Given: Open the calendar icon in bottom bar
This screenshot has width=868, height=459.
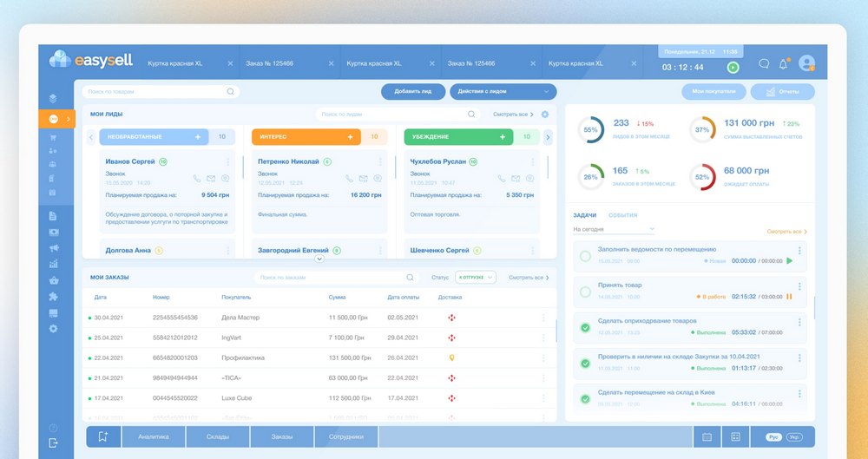Looking at the screenshot, I should [x=707, y=436].
